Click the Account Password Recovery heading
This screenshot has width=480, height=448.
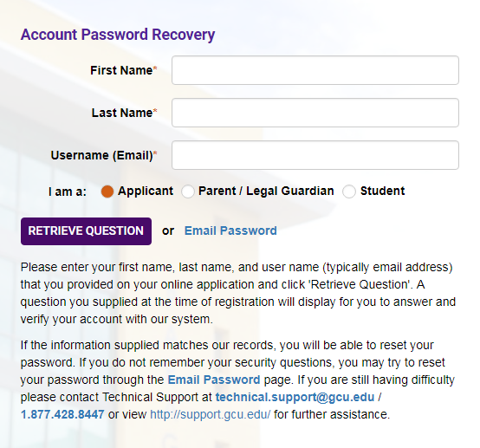click(118, 35)
